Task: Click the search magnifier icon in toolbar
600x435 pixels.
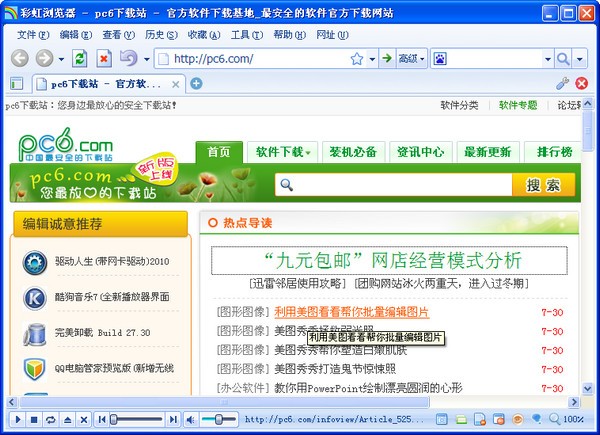Action: (x=564, y=59)
